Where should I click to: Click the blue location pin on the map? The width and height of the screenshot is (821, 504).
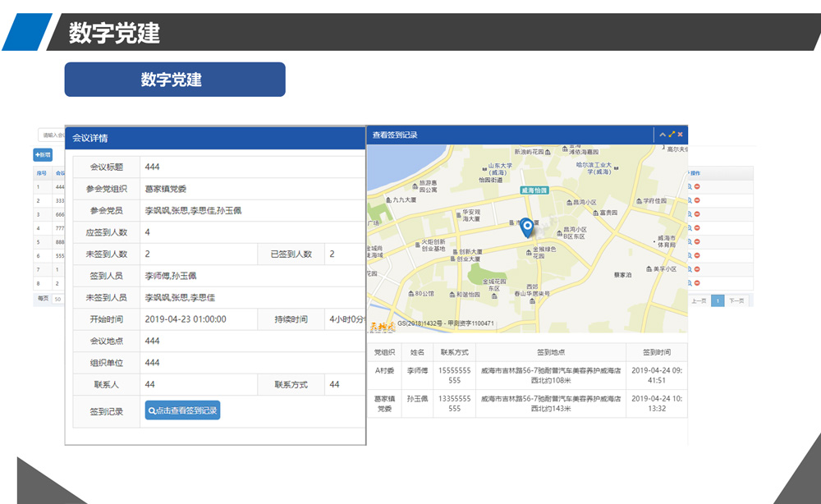(526, 227)
